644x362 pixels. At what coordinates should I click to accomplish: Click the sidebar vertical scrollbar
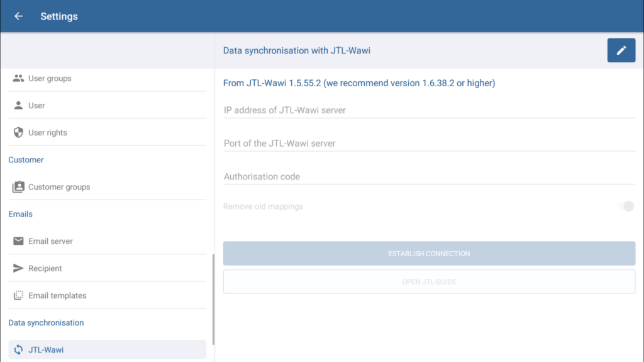pyautogui.click(x=213, y=299)
